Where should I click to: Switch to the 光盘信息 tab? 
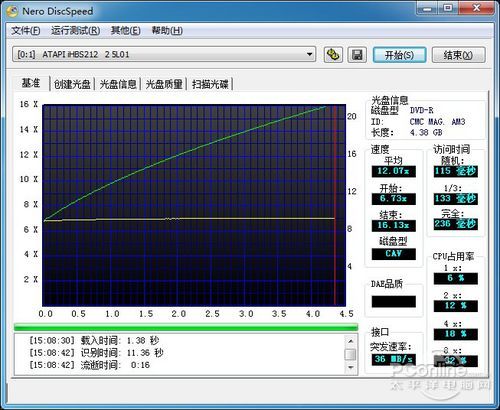point(118,84)
